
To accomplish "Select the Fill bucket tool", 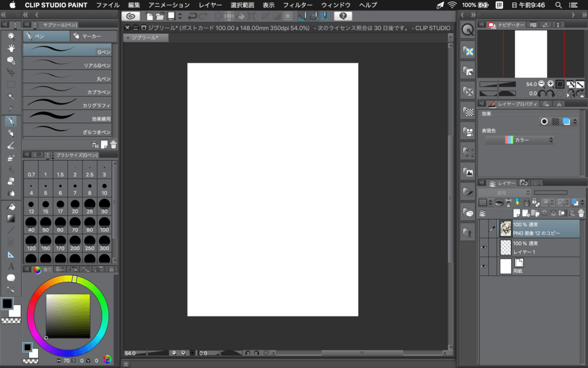I will [x=10, y=206].
